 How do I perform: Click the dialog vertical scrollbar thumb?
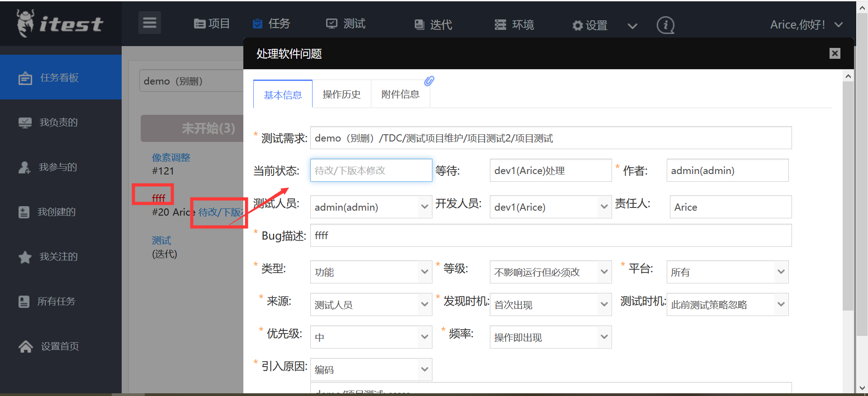pos(848,196)
